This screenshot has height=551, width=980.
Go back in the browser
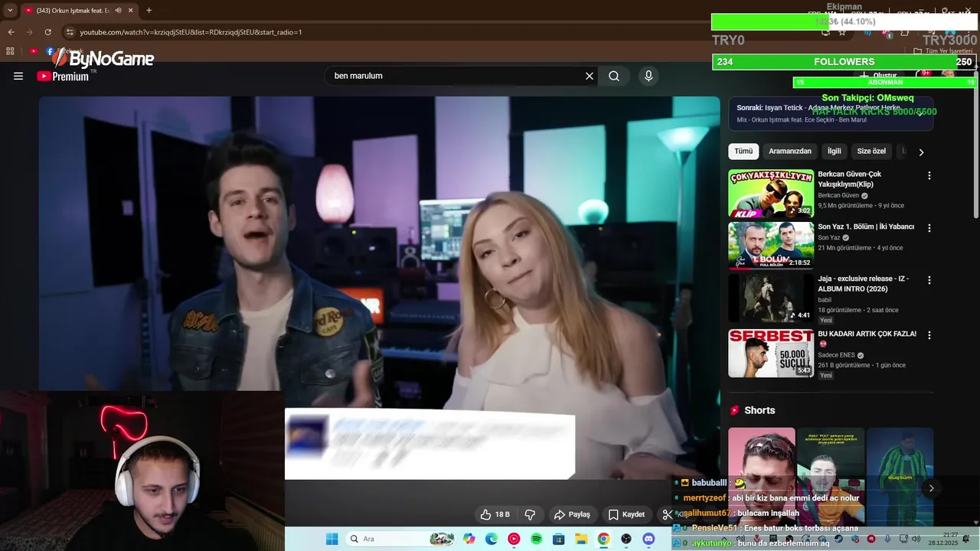click(x=11, y=32)
